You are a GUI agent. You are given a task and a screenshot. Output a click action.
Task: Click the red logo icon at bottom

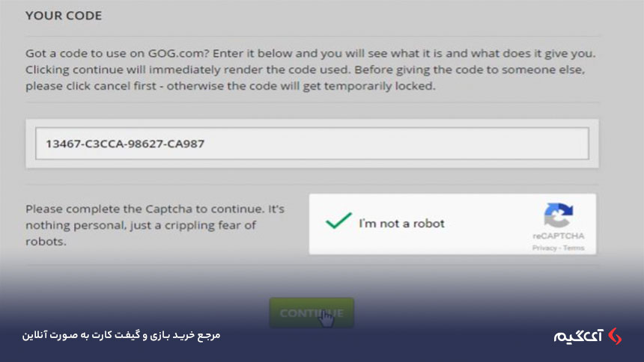[x=616, y=336]
